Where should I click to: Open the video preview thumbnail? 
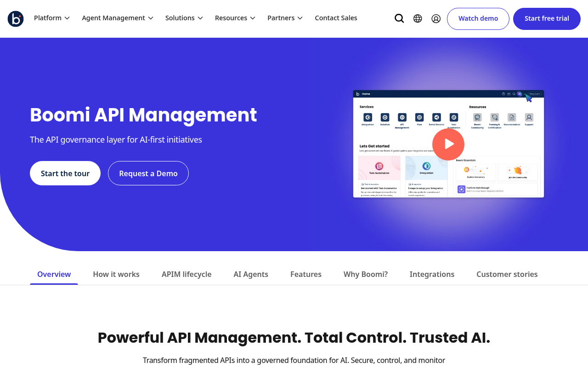[x=448, y=144]
